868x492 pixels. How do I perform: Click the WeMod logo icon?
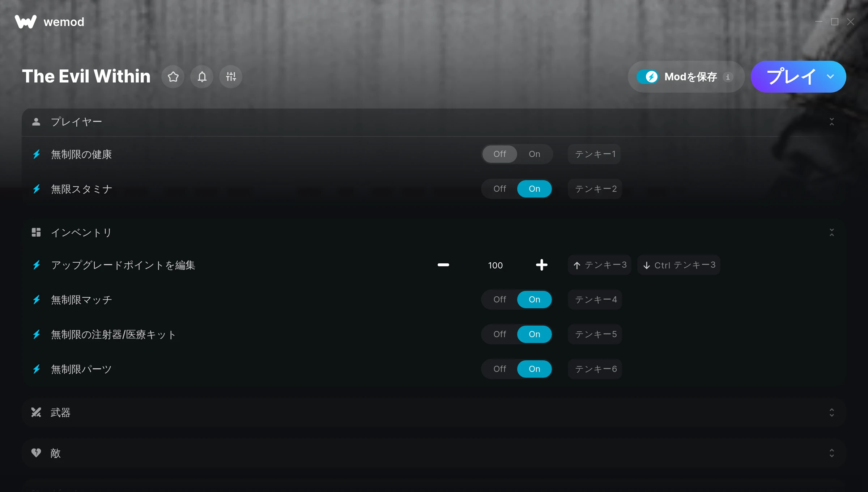pos(25,22)
